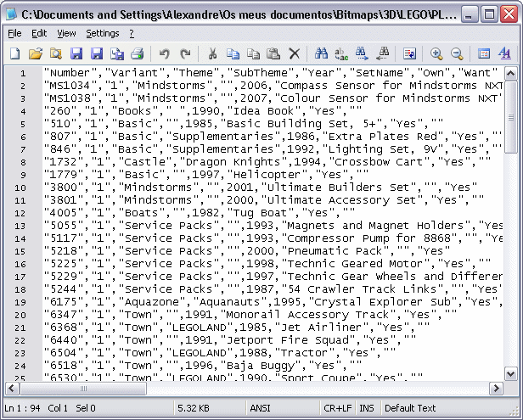The image size is (523, 420).
Task: Find previous with binoculars left-arrow icon
Action: tap(382, 53)
